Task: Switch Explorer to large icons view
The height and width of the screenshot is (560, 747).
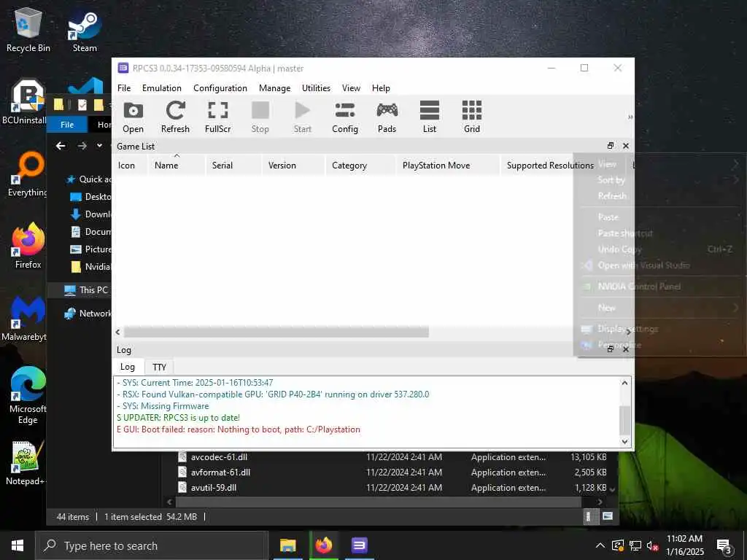Action: pos(608,516)
